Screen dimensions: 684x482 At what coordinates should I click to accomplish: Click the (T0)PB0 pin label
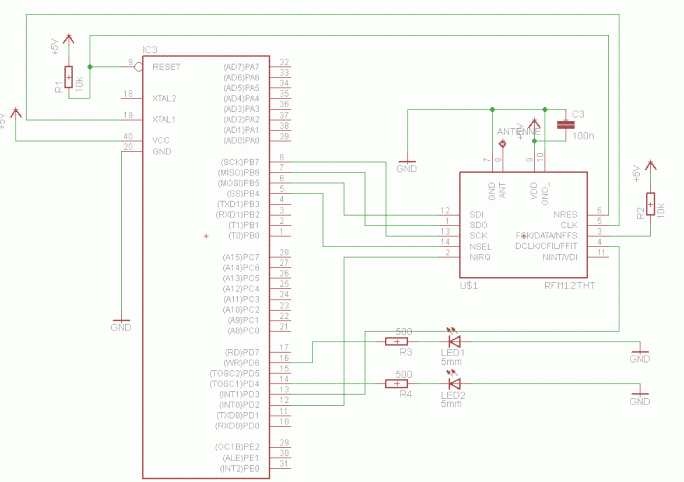click(244, 236)
